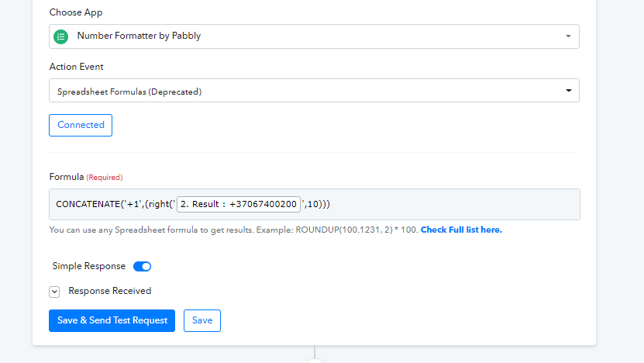
Task: Open the Choose App dropdown
Action: click(314, 36)
